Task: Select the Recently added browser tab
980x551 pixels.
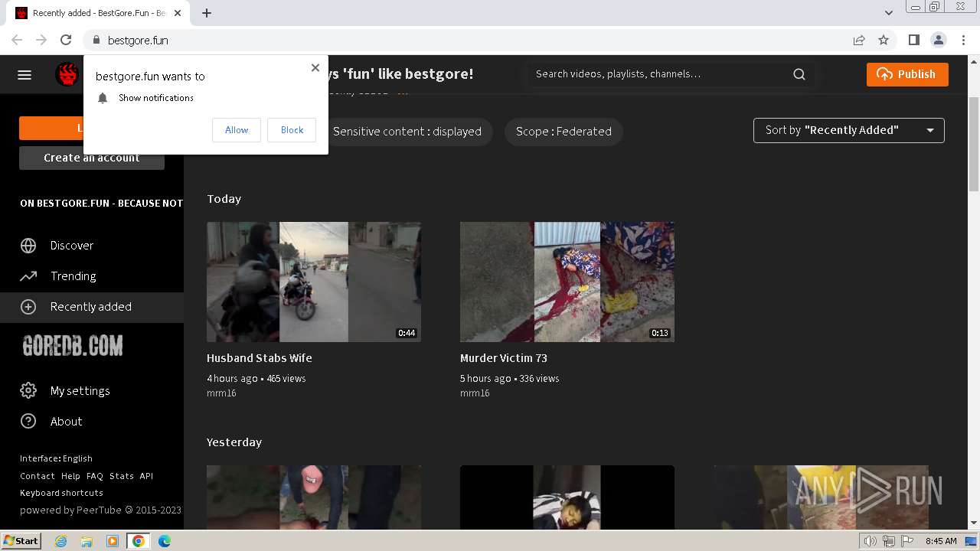Action: point(100,13)
